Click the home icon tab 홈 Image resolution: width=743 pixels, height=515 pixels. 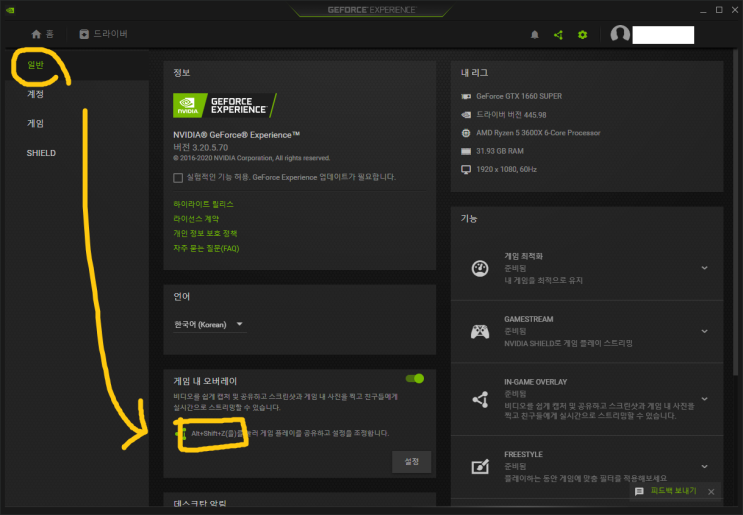pyautogui.click(x=42, y=34)
